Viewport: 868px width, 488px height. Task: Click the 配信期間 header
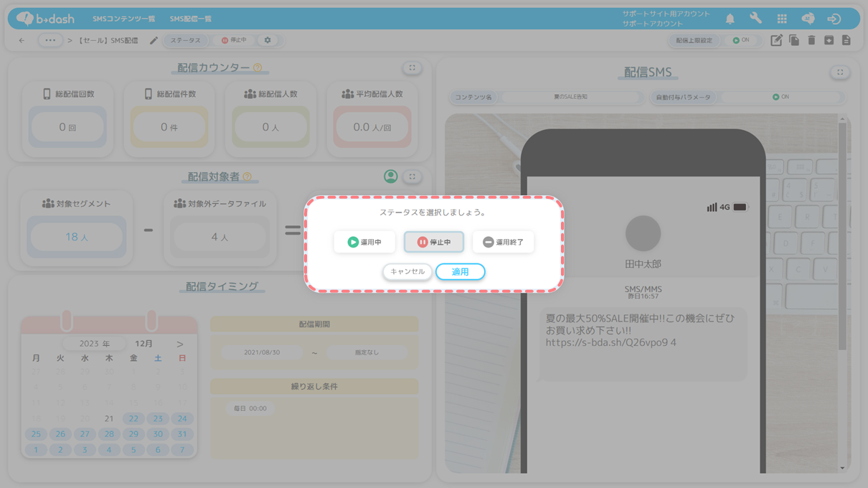[314, 324]
